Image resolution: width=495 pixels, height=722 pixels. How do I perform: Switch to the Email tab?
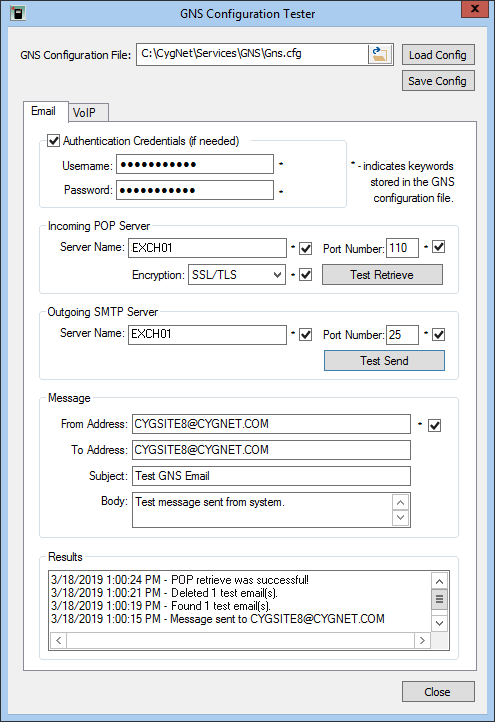click(x=45, y=111)
